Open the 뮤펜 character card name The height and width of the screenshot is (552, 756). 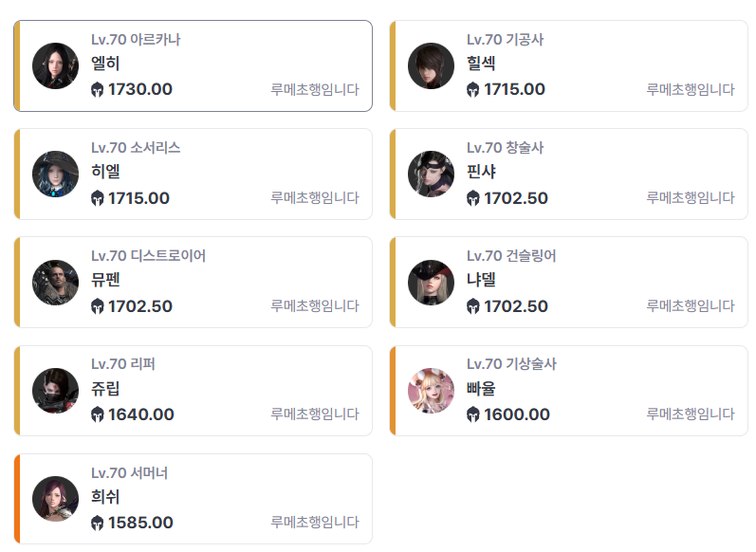coord(105,280)
